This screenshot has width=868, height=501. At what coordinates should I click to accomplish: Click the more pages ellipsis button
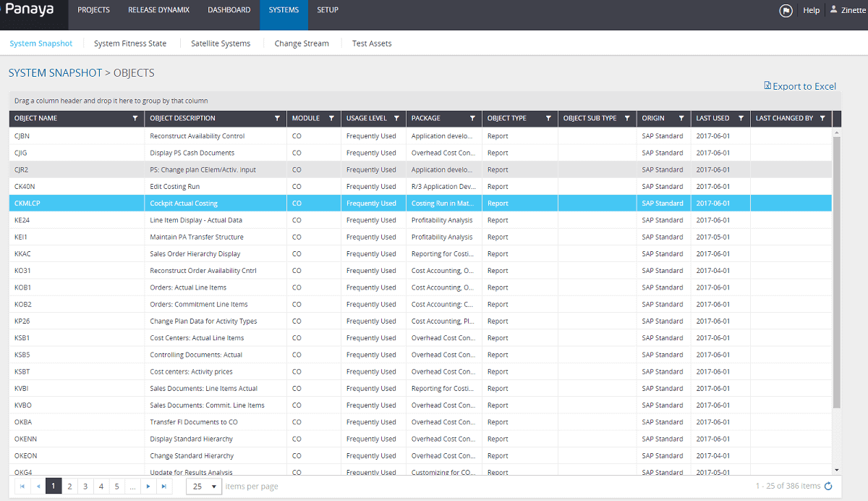tap(132, 487)
